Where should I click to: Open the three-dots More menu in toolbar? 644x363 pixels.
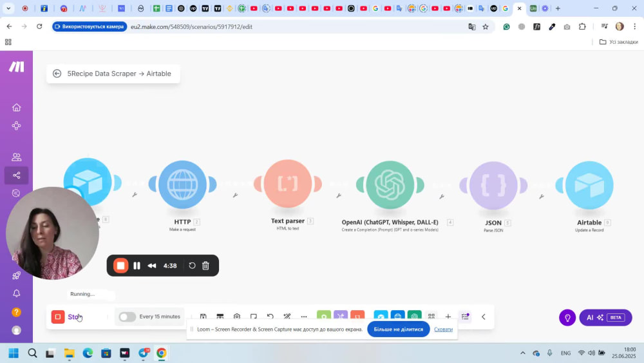coord(304,317)
